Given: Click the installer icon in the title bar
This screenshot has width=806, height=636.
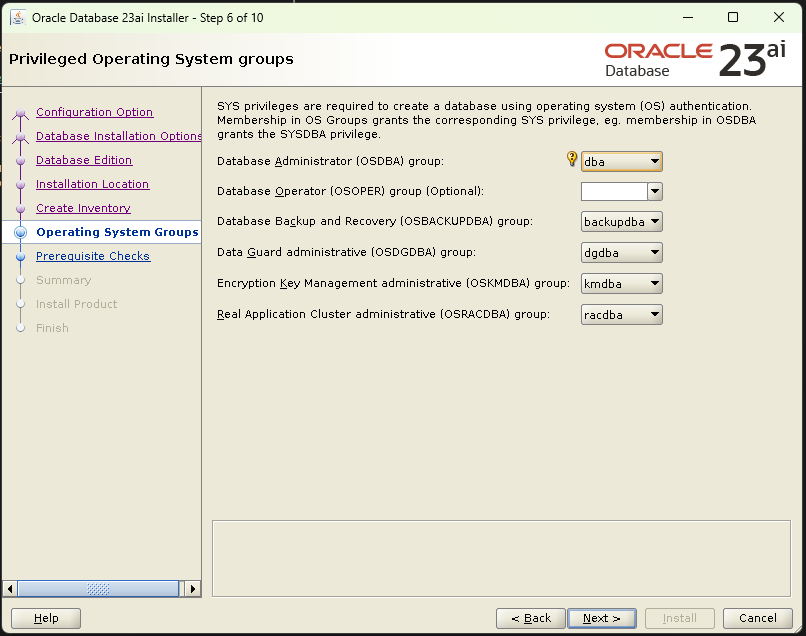Looking at the screenshot, I should pos(16,17).
